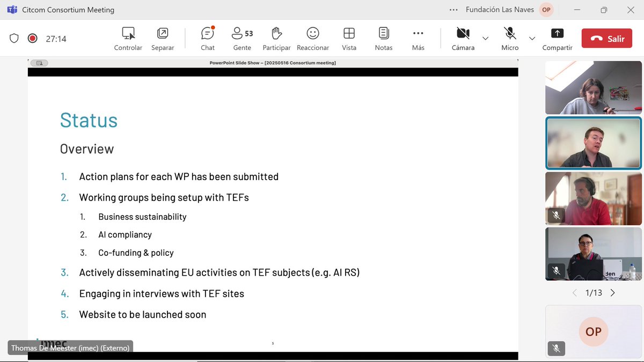Image resolution: width=644 pixels, height=362 pixels.
Task: Toggle the Micro microphone mute
Action: click(x=510, y=39)
